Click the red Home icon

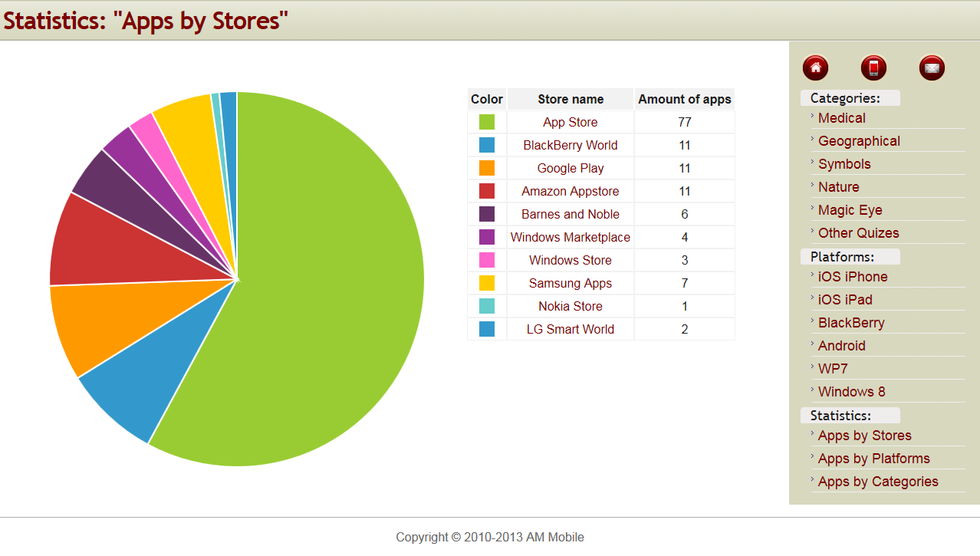815,67
